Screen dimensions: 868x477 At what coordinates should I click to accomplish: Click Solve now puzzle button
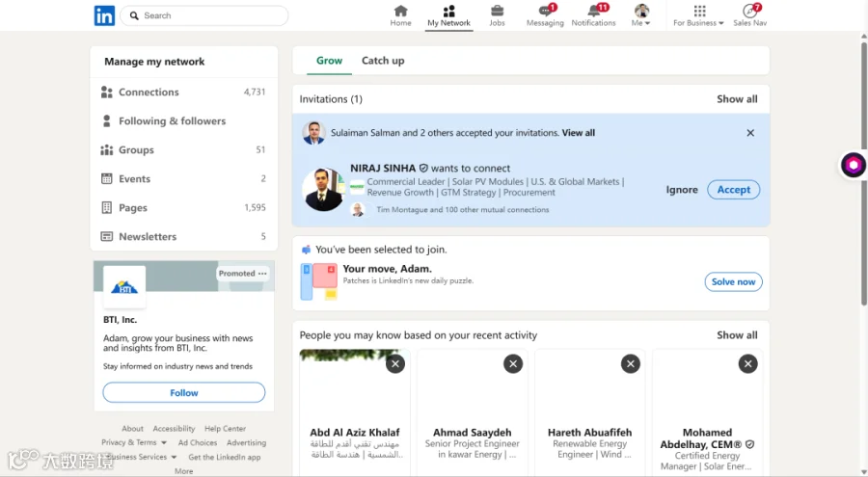[733, 281]
